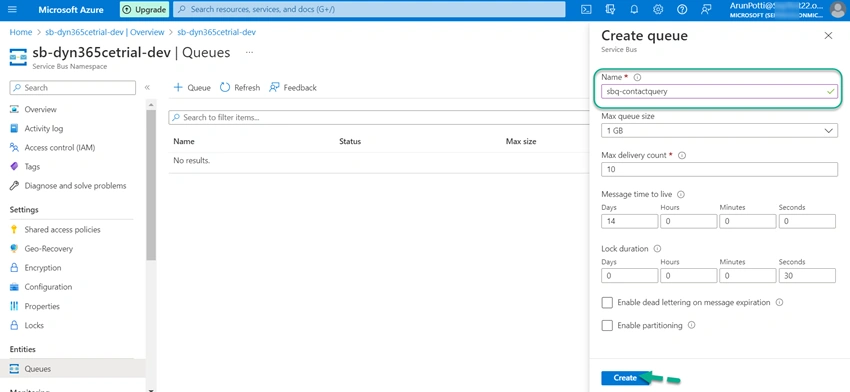Select Queues under Entities

[37, 369]
